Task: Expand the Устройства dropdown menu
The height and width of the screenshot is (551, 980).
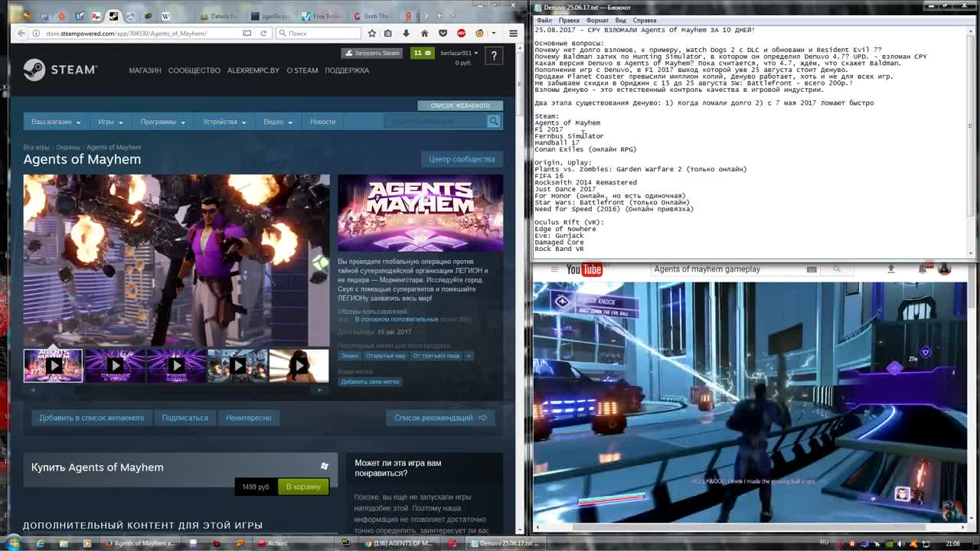Action: pos(224,122)
